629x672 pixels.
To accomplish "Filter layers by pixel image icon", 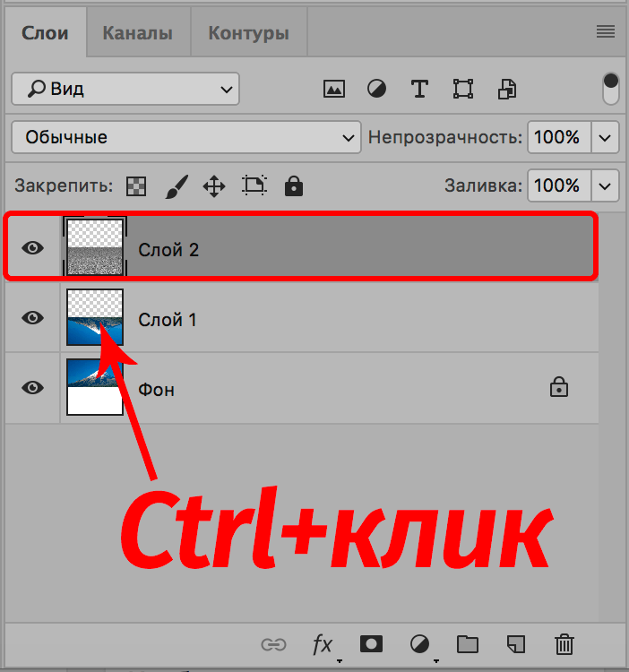I will pos(334,89).
